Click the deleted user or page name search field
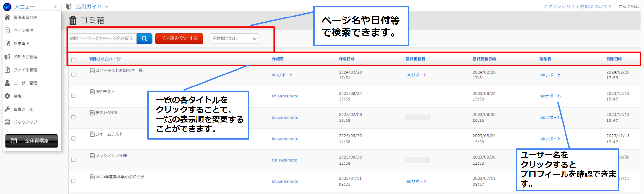The width and height of the screenshot is (644, 194). coord(102,39)
